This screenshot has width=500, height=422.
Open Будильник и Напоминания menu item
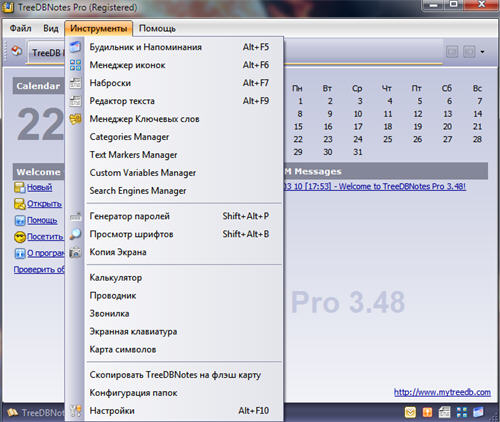point(183,47)
